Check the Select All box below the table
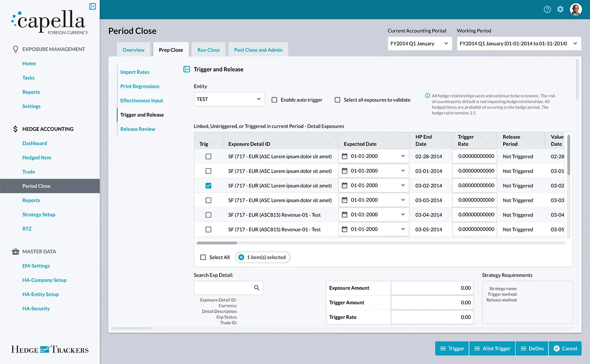Screen dimensions: 590x364 (203, 257)
